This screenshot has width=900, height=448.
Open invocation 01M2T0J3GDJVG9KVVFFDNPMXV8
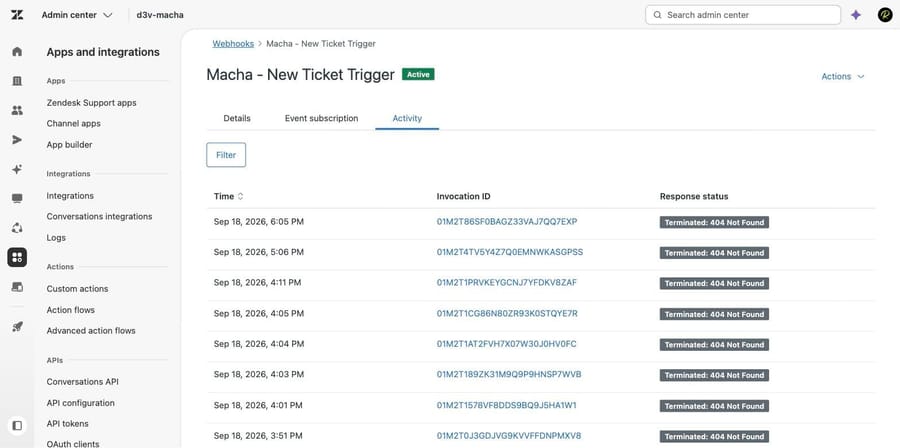509,435
